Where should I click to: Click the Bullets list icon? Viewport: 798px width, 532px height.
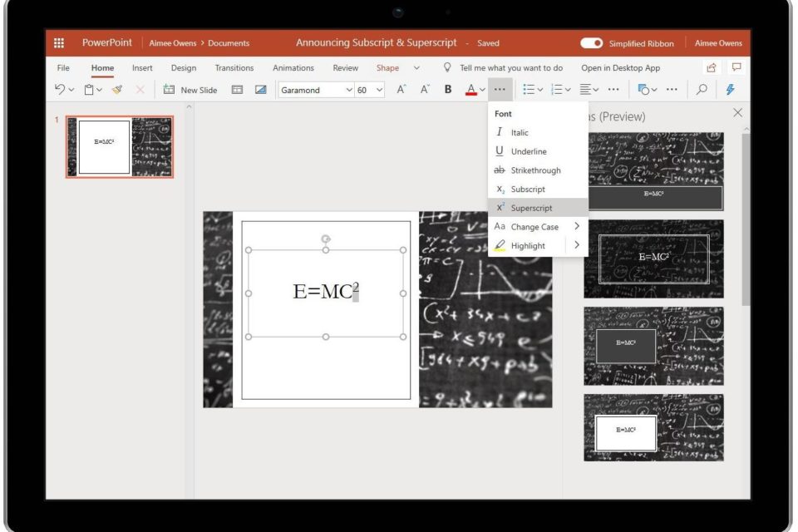[x=529, y=90]
